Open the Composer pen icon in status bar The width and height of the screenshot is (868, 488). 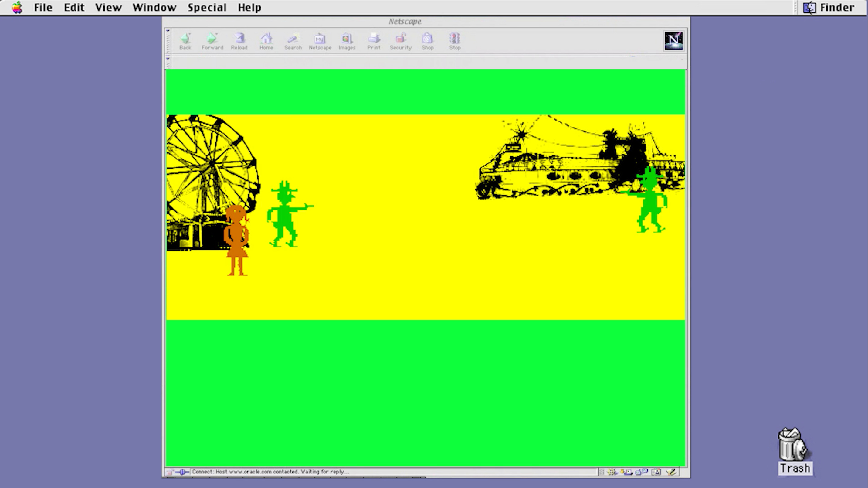pyautogui.click(x=671, y=472)
